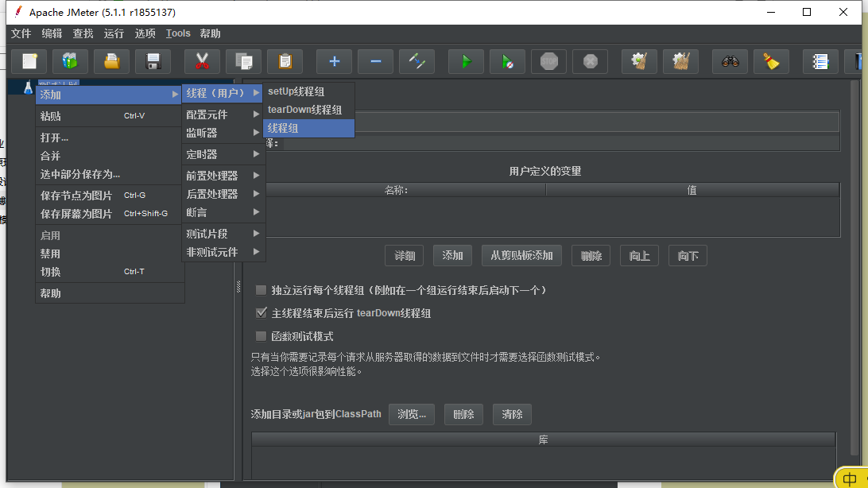Click the 从剪贴板添加 button

click(521, 256)
